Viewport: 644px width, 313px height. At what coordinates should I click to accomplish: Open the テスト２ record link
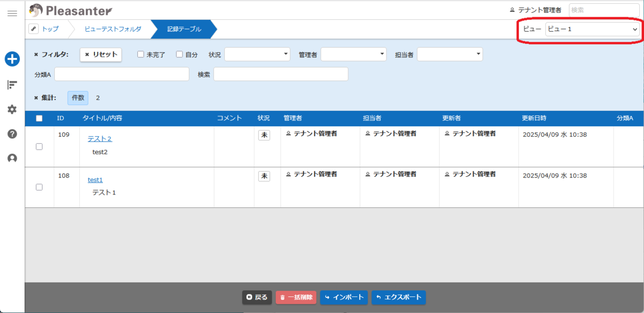click(100, 139)
